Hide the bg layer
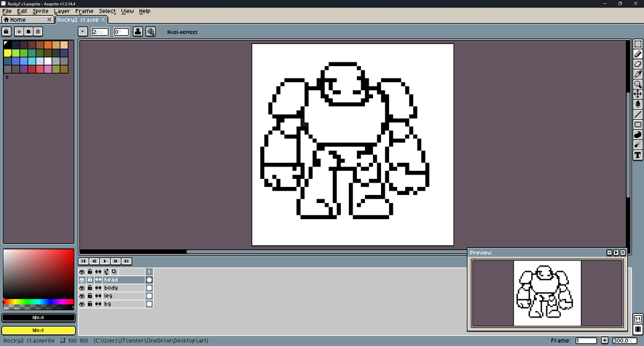The height and width of the screenshot is (346, 644). (x=82, y=304)
